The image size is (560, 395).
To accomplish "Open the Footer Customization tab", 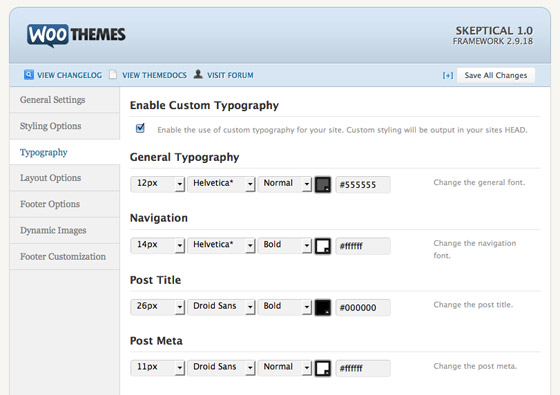I will tap(65, 256).
